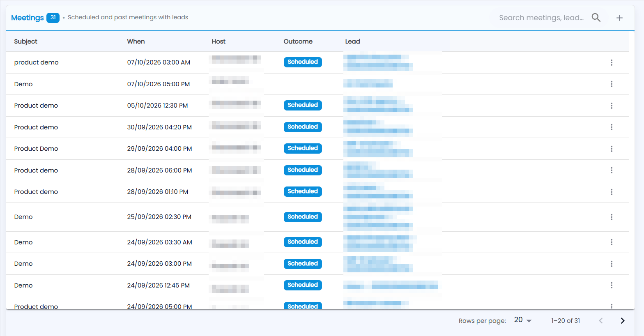Select the date 07/10/2026 05:00 PM
Screen dimensions: 644x336
(159, 84)
